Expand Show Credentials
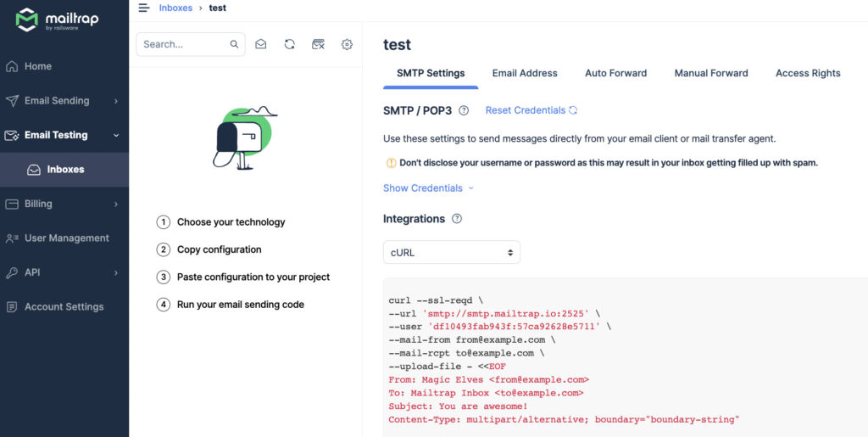The height and width of the screenshot is (437, 868). click(428, 188)
